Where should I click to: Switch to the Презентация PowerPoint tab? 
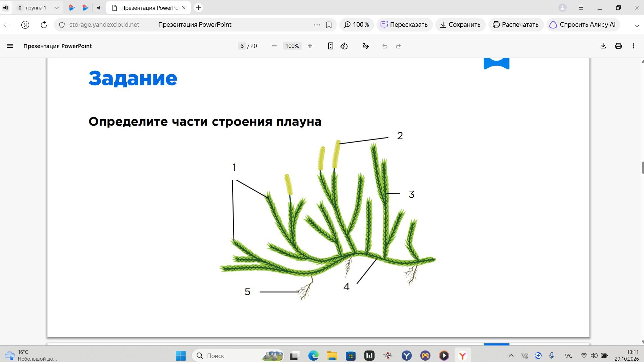click(149, 7)
